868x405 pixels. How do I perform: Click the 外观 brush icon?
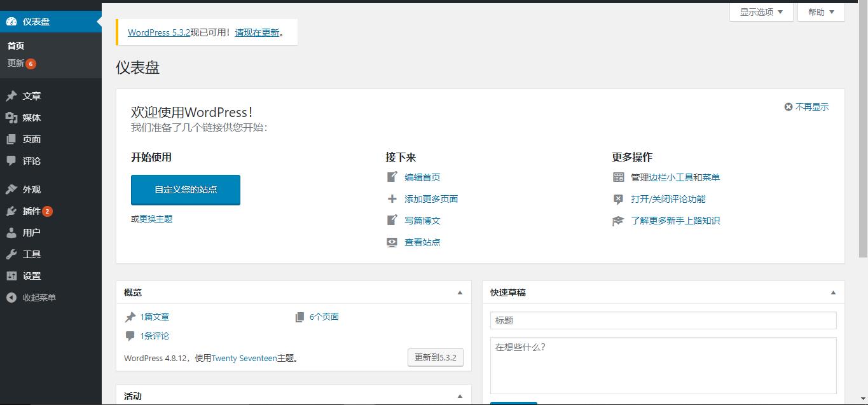pos(13,189)
